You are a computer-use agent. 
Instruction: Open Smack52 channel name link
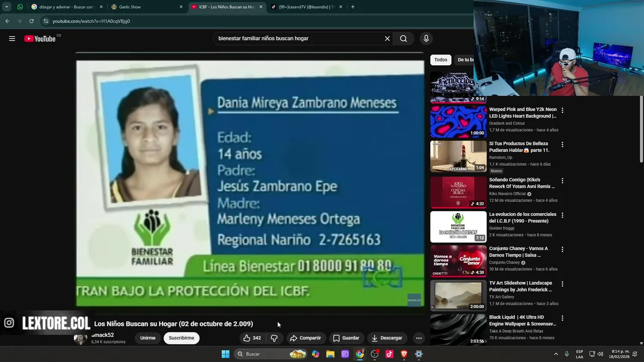coord(103,335)
